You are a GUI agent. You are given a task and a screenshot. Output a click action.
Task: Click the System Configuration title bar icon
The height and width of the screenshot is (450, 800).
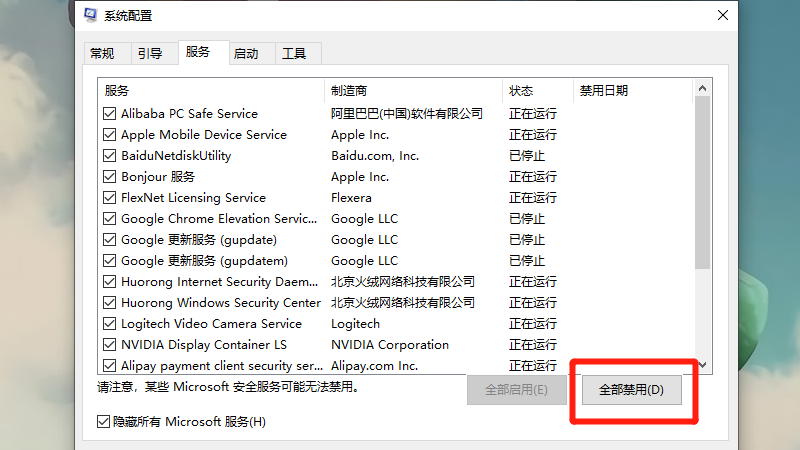[x=90, y=15]
